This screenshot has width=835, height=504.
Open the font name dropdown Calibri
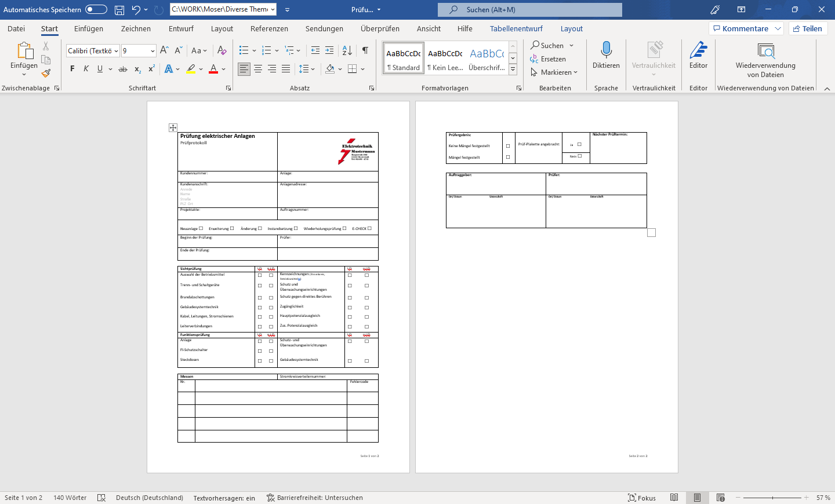click(116, 51)
